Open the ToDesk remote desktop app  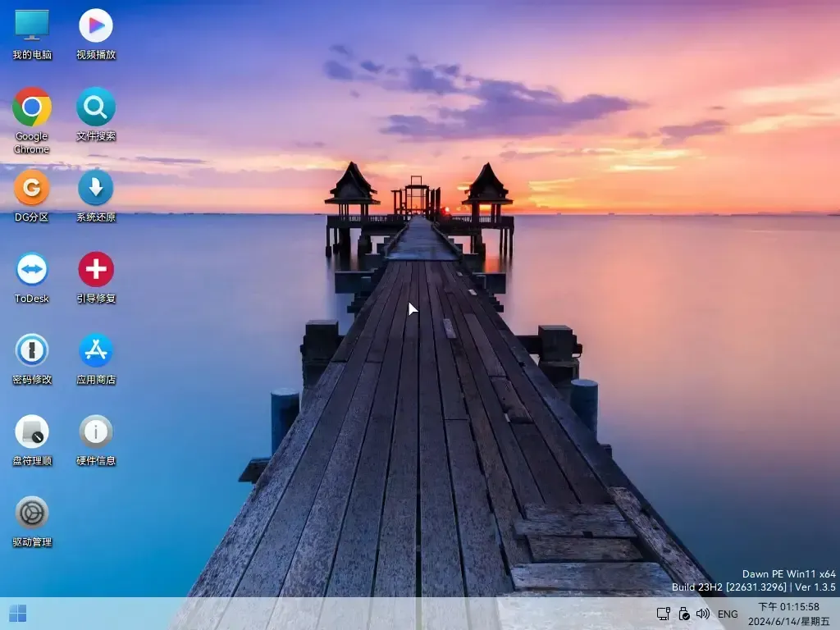point(31,271)
